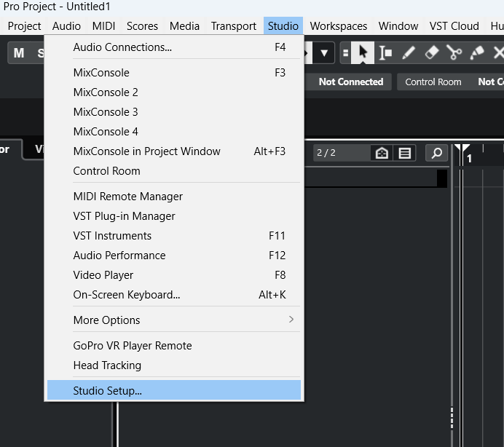Select the Object Selection arrow tool
The width and height of the screenshot is (504, 447).
coord(363,52)
